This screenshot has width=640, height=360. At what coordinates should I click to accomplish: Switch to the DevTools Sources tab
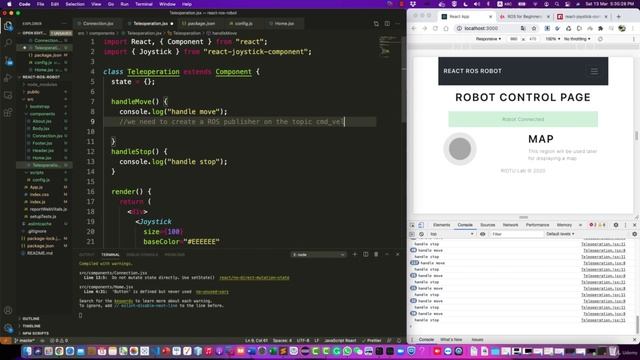[x=487, y=225]
